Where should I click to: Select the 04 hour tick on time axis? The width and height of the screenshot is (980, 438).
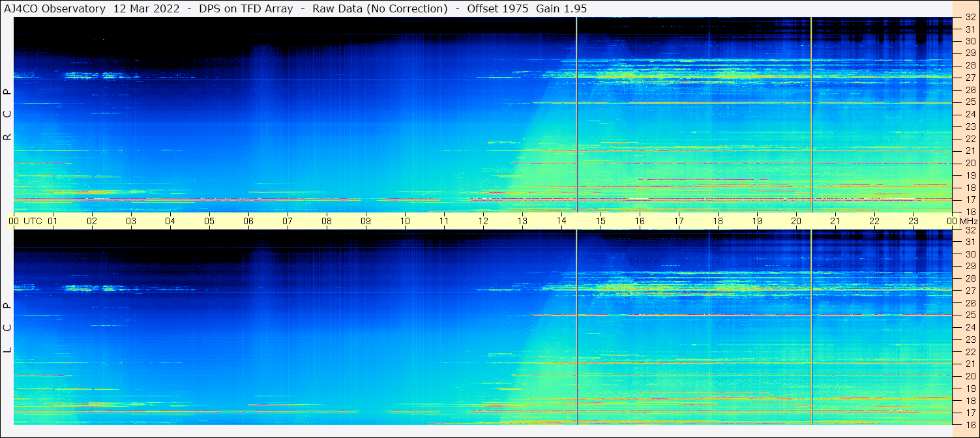point(170,221)
